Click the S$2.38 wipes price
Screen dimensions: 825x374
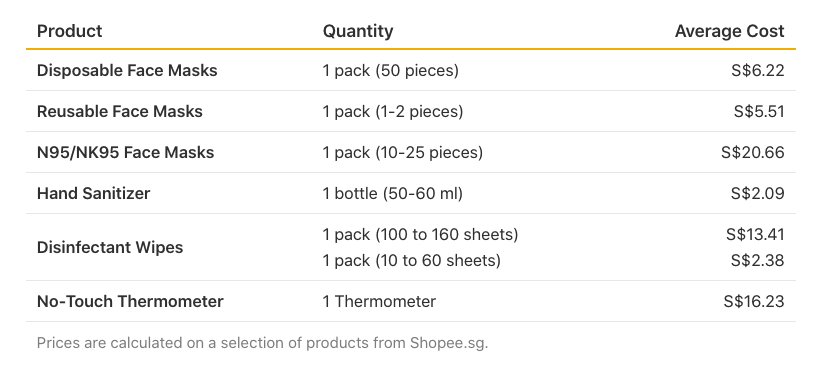(x=758, y=260)
